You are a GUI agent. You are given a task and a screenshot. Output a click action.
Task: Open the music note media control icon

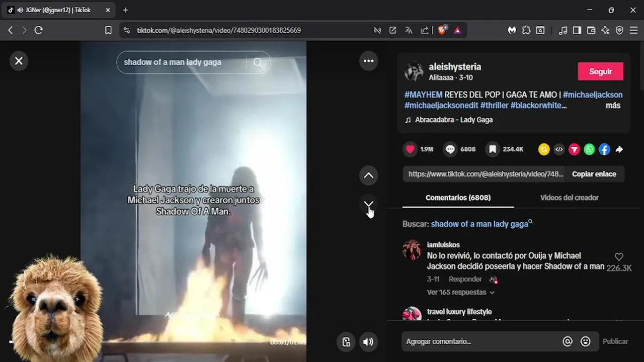coord(563,30)
